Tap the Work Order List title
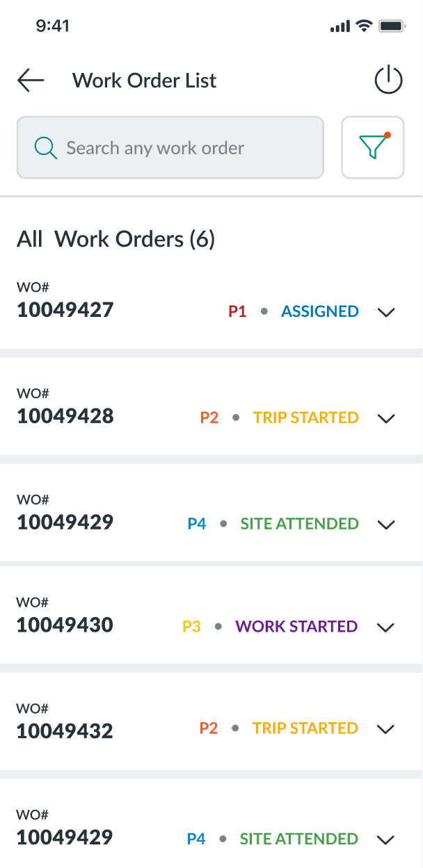The width and height of the screenshot is (423, 868). 145,81
